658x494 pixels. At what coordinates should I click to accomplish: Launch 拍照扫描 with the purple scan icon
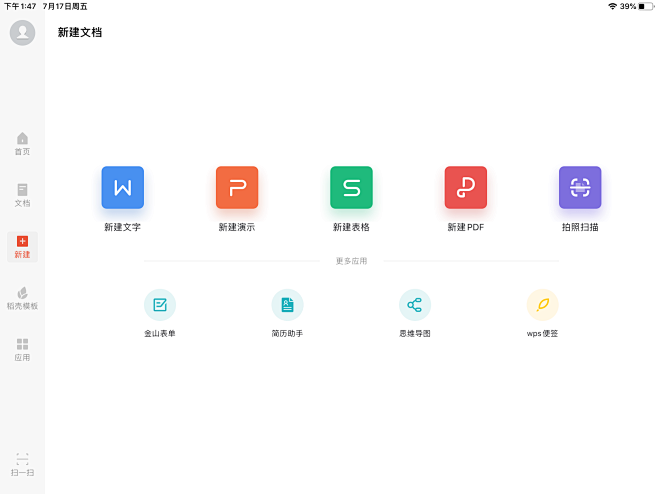click(580, 188)
